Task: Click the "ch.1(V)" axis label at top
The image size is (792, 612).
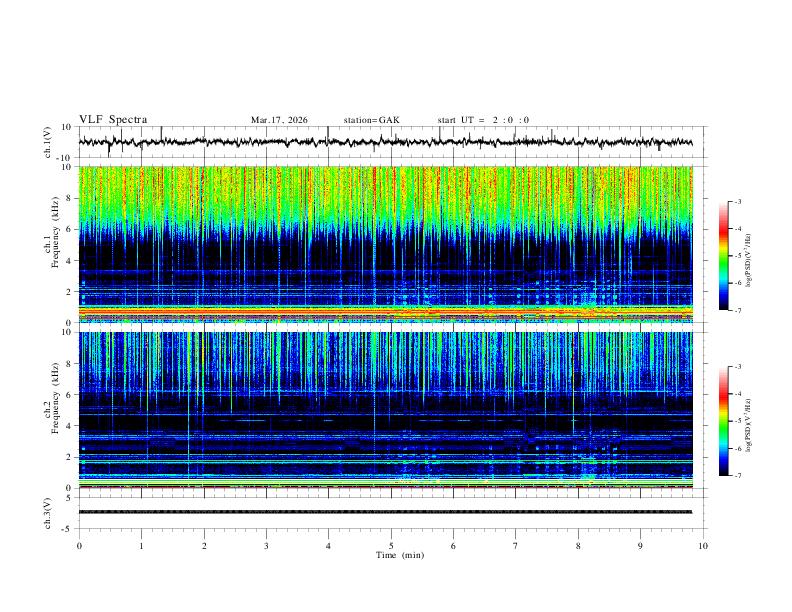Action: [x=48, y=142]
